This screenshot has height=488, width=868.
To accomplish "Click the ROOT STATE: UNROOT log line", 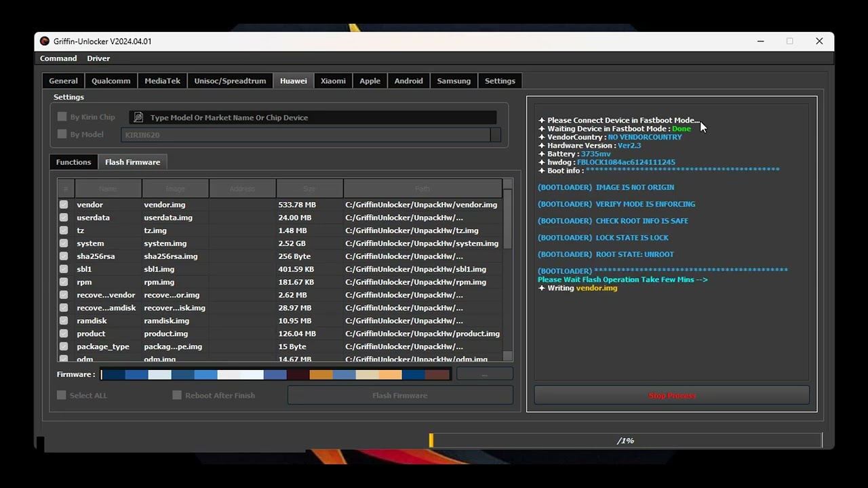I will pyautogui.click(x=606, y=255).
